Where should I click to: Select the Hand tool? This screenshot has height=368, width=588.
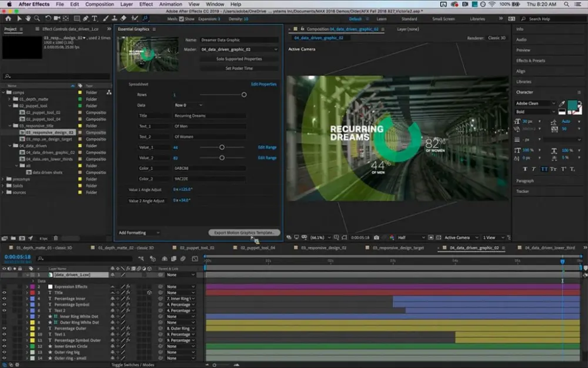(28, 18)
